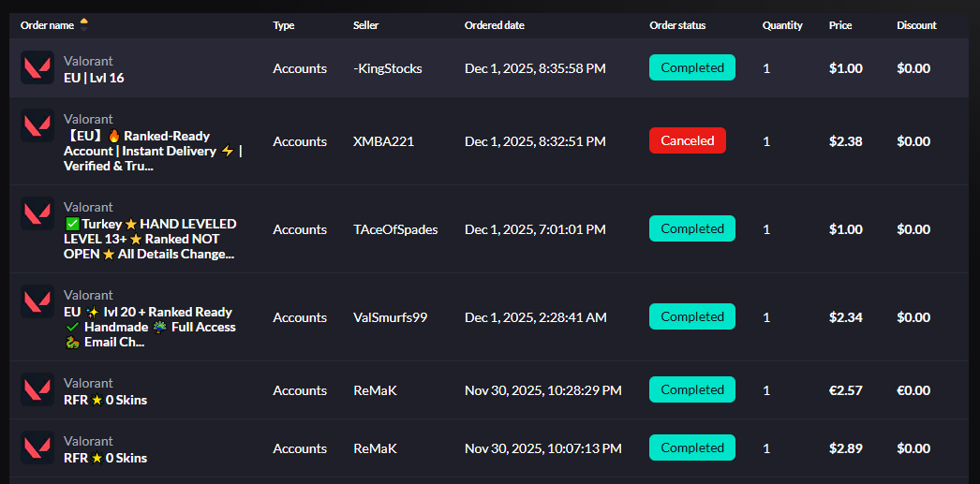Click the Completed badge for TAceOfSpades order
This screenshot has width=980, height=484.
[x=692, y=228]
